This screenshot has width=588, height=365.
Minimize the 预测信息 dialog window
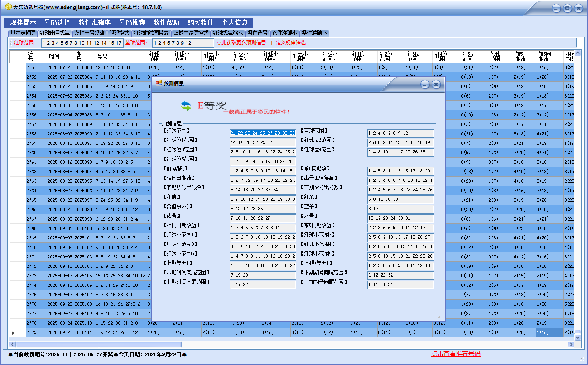pyautogui.click(x=425, y=84)
